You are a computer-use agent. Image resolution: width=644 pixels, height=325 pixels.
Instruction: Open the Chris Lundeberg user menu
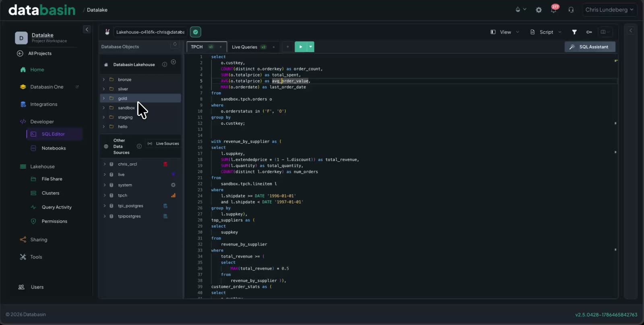coord(609,10)
